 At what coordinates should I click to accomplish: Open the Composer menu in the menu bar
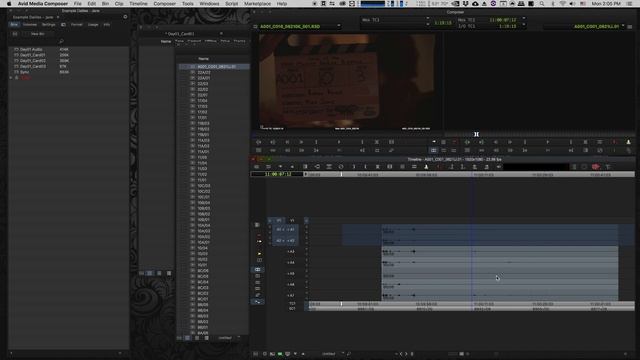pyautogui.click(x=164, y=4)
